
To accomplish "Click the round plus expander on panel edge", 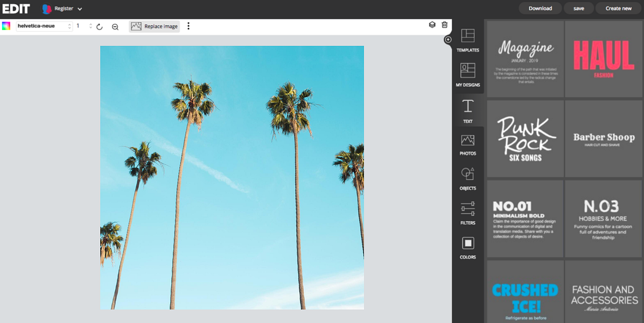I will coord(448,39).
